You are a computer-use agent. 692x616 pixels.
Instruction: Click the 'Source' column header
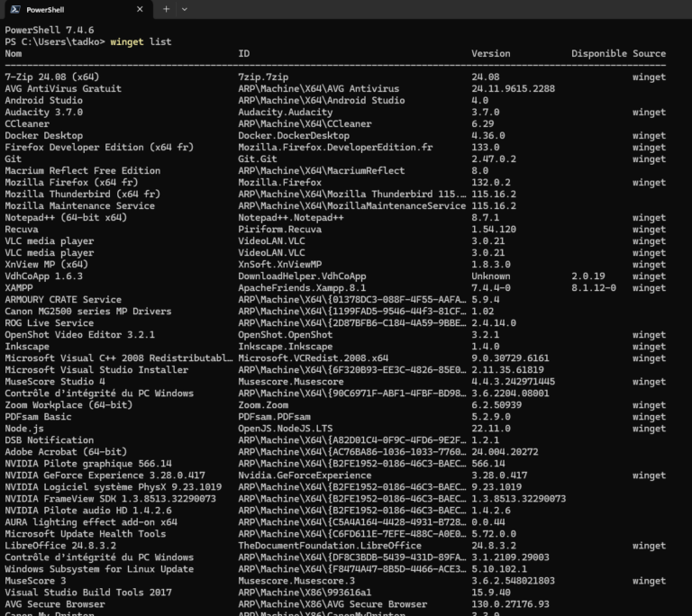(649, 54)
